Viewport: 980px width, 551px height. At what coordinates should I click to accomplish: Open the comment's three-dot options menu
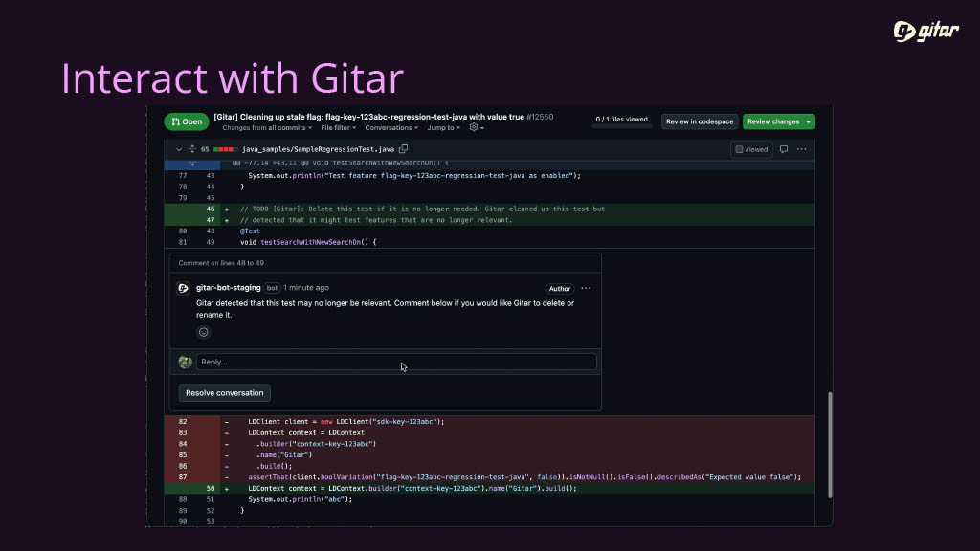click(586, 288)
